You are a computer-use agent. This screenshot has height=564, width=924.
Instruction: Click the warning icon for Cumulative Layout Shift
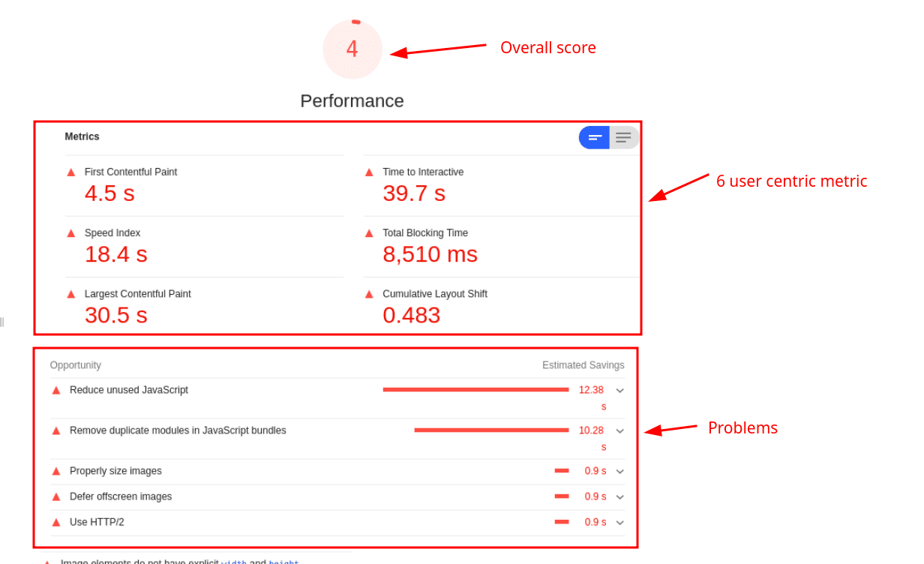[x=369, y=294]
